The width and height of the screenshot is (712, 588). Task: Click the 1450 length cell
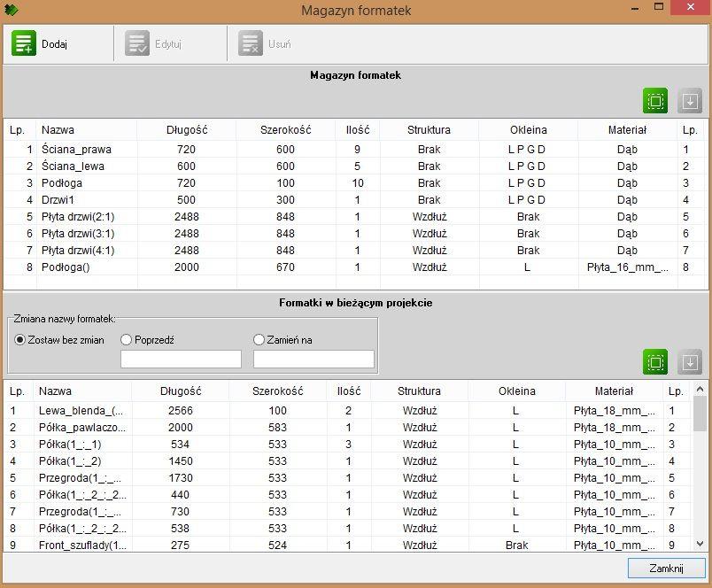[181, 460]
